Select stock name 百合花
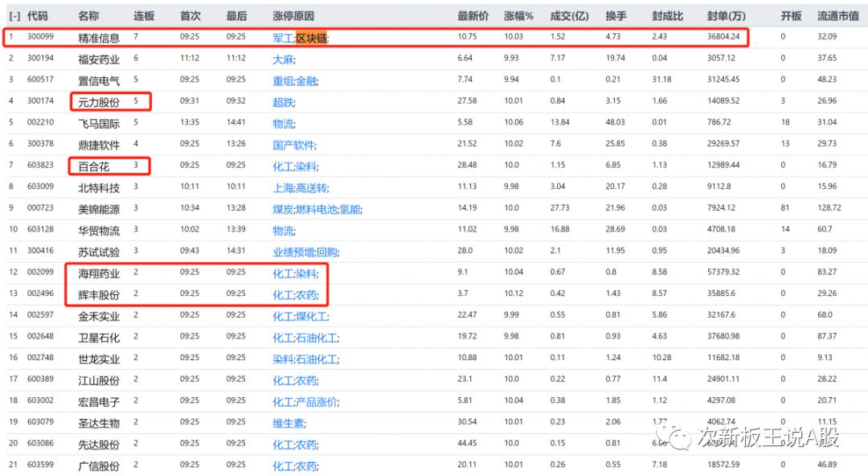868x476 pixels. click(x=93, y=166)
